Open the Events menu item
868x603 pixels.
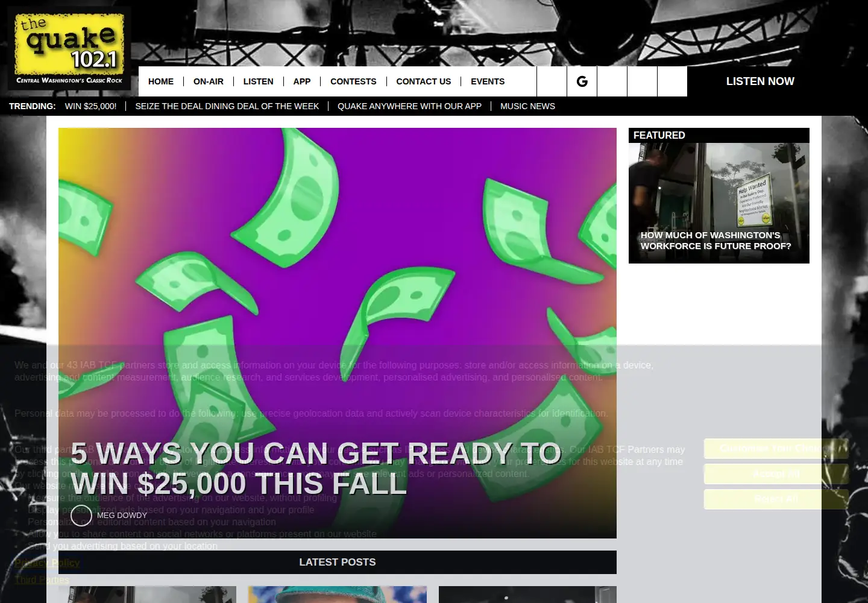click(x=488, y=81)
